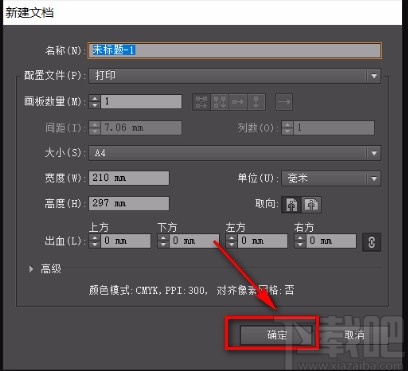The width and height of the screenshot is (408, 371).
Task: Choose portrait orientation icon
Action: pos(292,204)
